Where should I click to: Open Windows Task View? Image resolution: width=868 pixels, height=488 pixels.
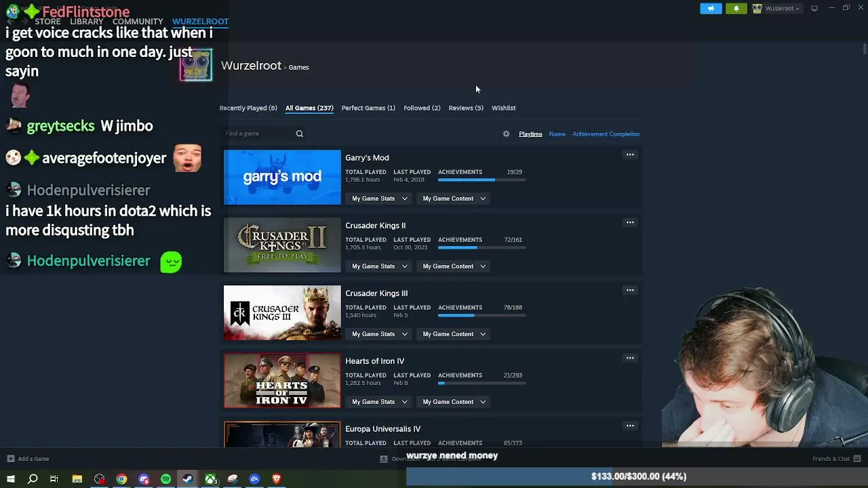[54, 479]
